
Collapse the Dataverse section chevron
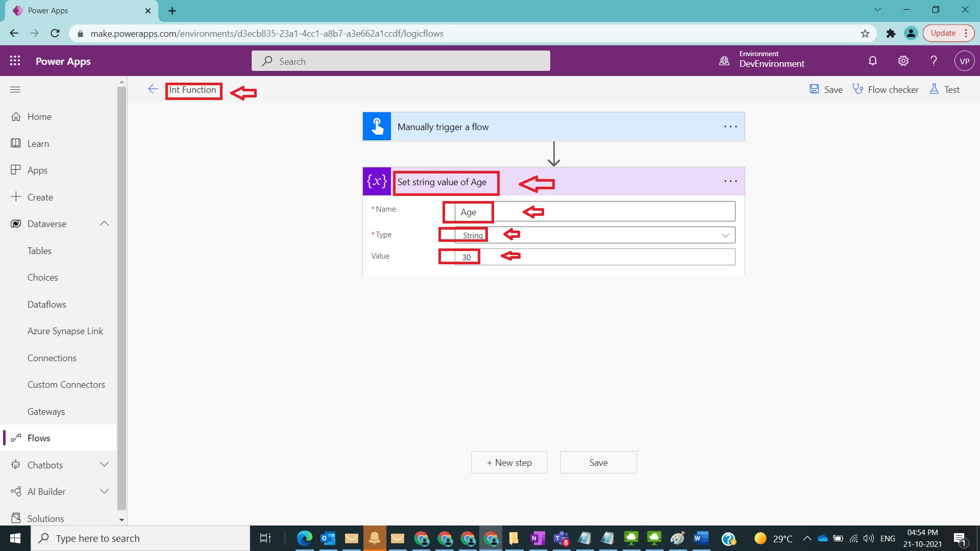click(x=104, y=223)
